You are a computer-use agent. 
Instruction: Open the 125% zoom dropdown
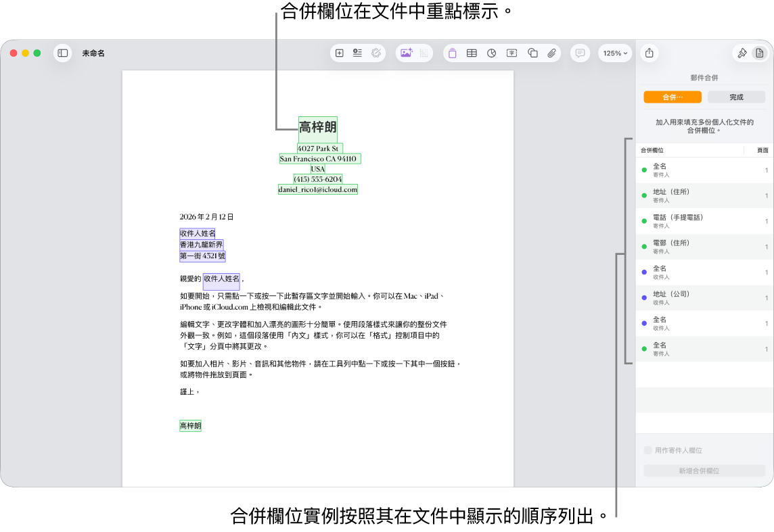pyautogui.click(x=615, y=53)
